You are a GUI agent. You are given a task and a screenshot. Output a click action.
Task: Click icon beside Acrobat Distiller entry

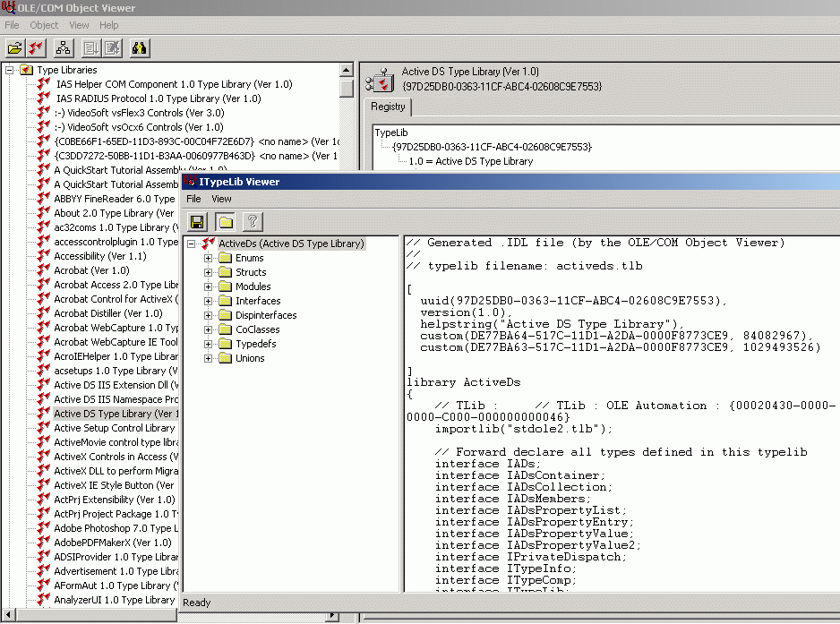point(43,313)
